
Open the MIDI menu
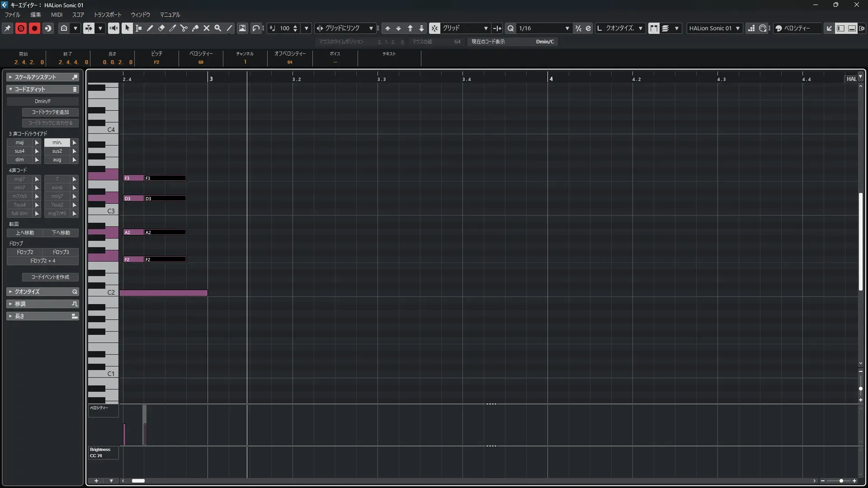(57, 14)
